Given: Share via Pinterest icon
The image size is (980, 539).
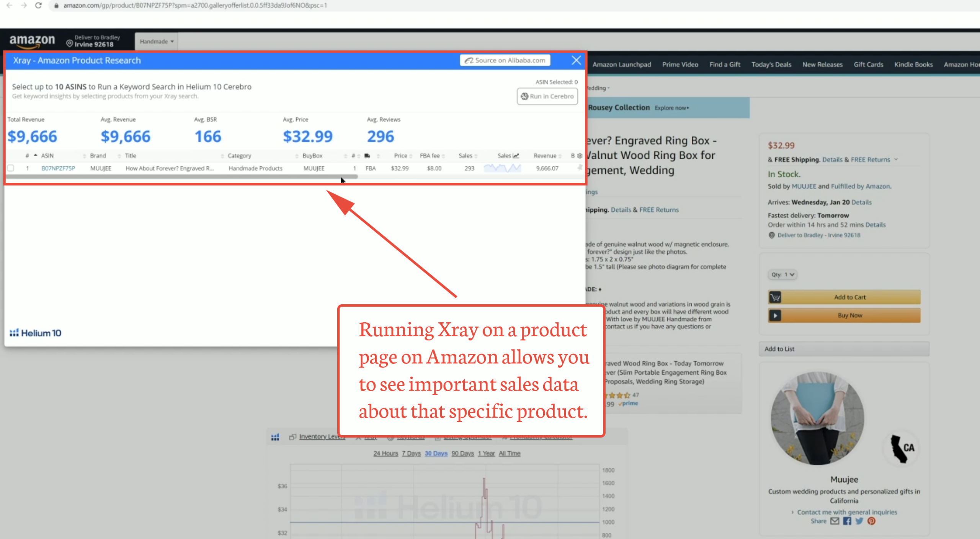Looking at the screenshot, I should 872,521.
